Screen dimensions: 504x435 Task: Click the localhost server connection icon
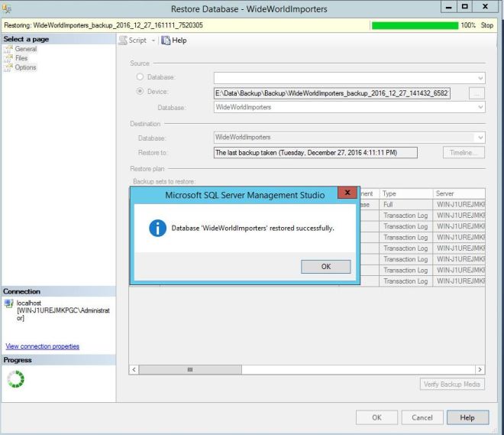(x=8, y=304)
